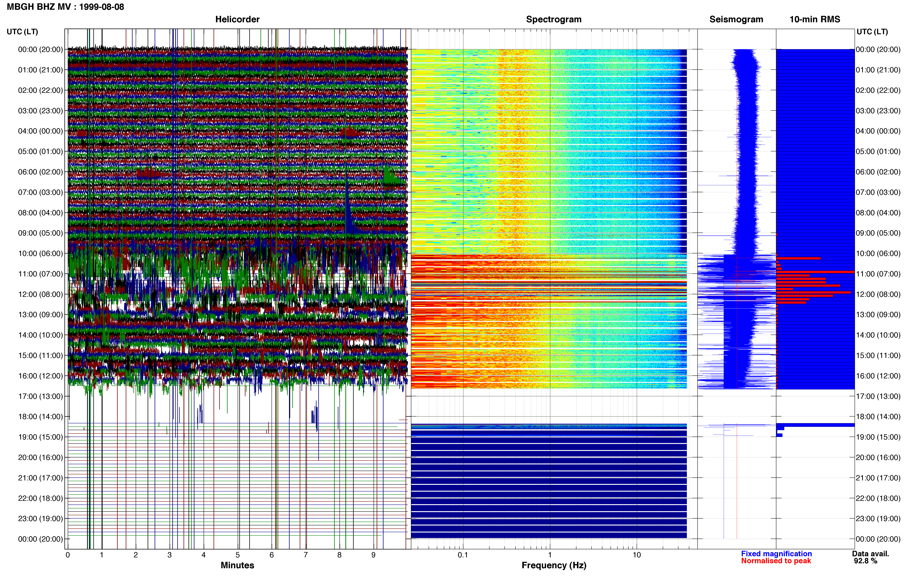Click the minute tick label 9
The image size is (924, 578).
(x=373, y=555)
